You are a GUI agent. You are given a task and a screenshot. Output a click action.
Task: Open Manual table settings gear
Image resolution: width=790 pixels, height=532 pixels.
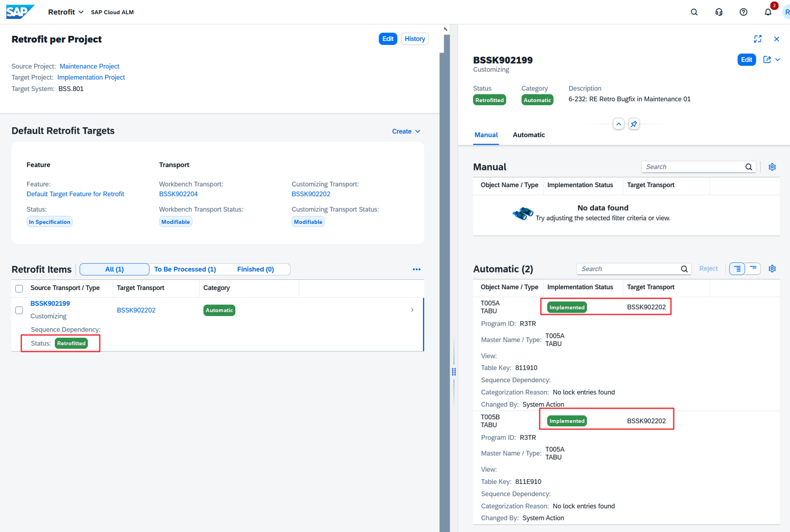tap(772, 167)
